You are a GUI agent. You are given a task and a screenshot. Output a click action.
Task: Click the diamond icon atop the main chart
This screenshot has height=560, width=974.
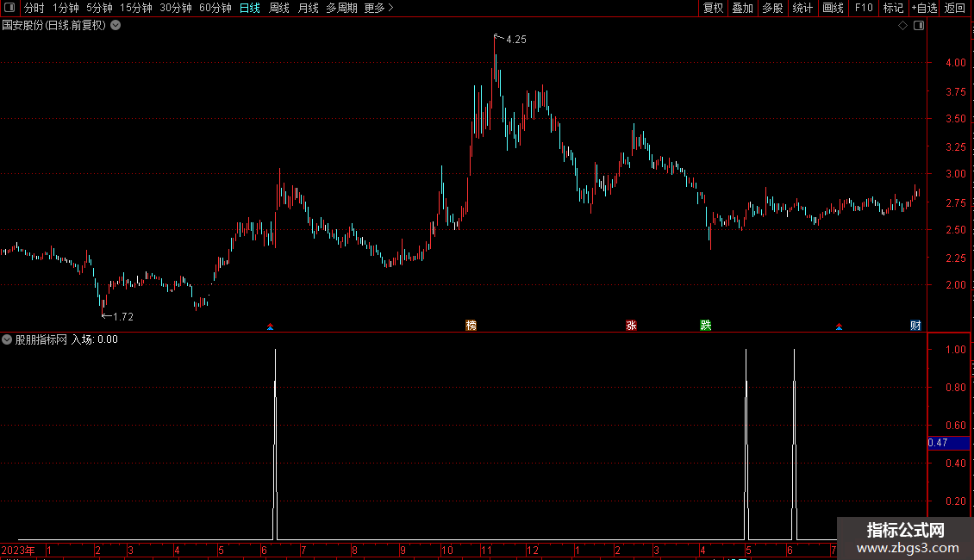click(x=903, y=26)
